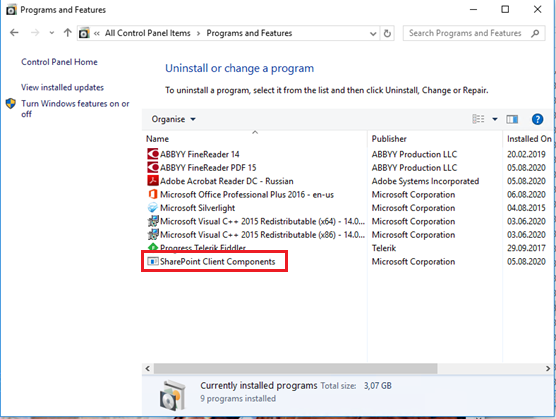Click install date 20.02.2019
The width and height of the screenshot is (556, 419).
(x=526, y=154)
